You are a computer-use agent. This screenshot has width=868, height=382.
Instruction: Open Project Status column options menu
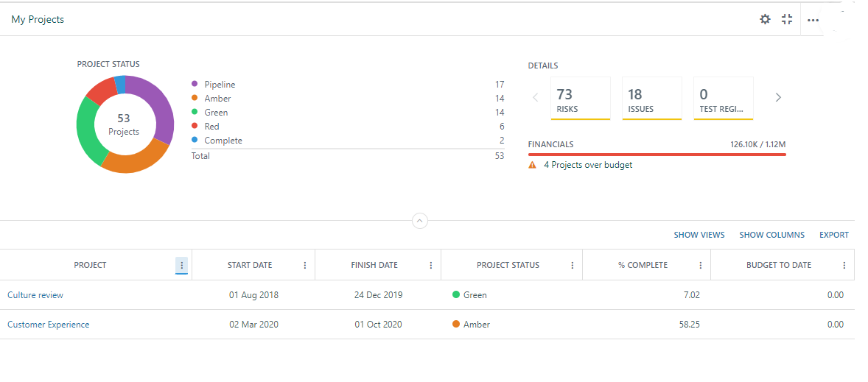[x=573, y=266]
